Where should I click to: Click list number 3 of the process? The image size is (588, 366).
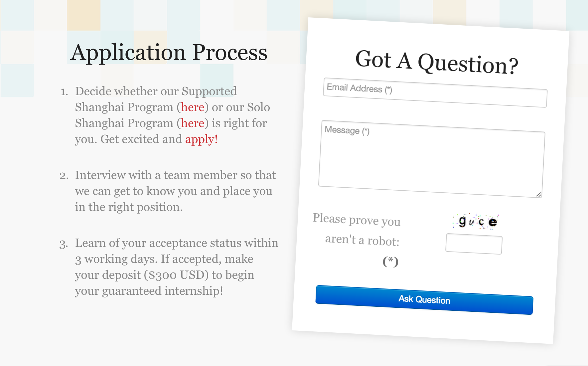pyautogui.click(x=64, y=244)
